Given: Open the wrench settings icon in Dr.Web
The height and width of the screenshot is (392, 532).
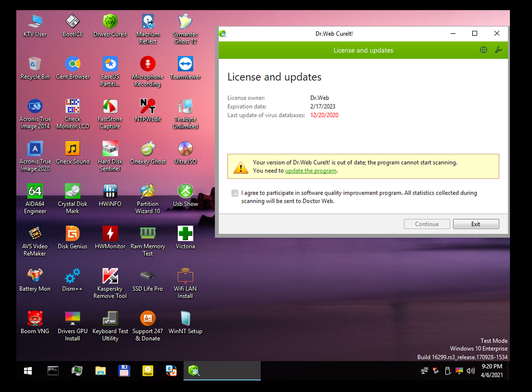Looking at the screenshot, I should click(498, 50).
